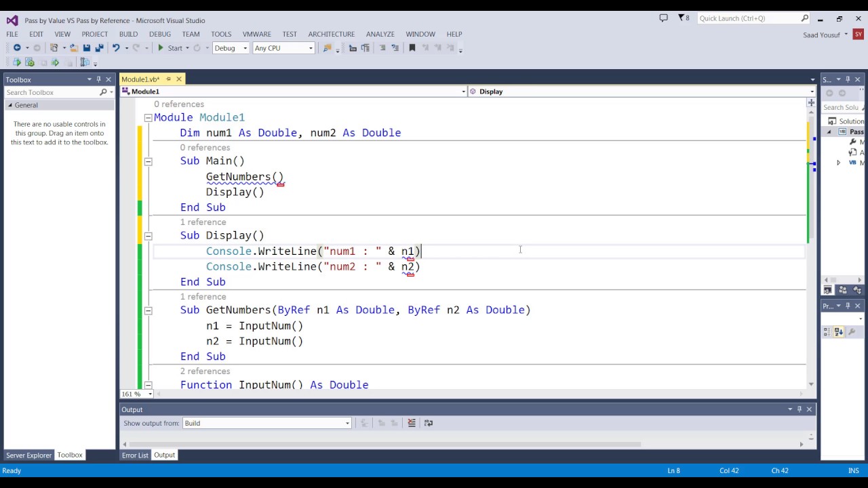This screenshot has height=488, width=868.
Task: Open the ARCHITECTURE menu
Action: 332,34
